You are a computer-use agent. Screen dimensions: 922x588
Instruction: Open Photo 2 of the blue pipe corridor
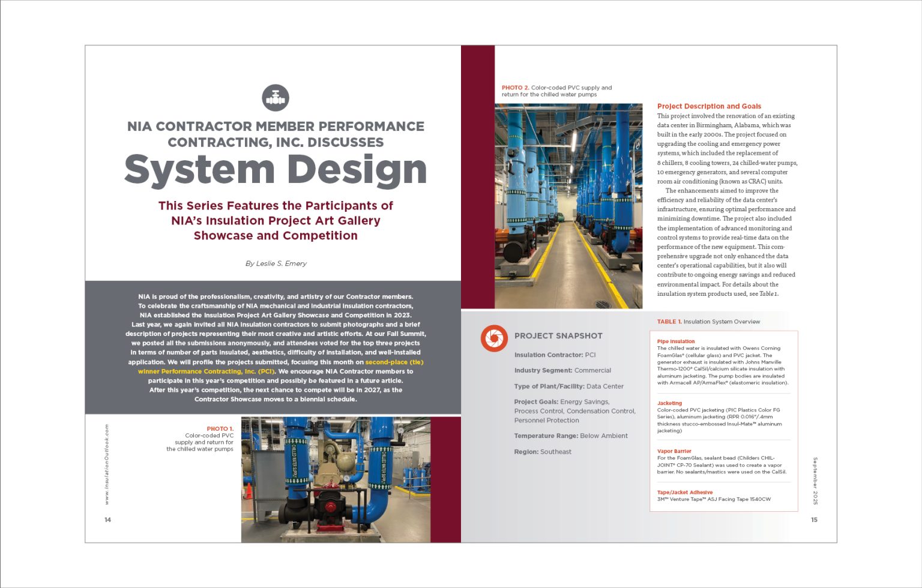[568, 206]
